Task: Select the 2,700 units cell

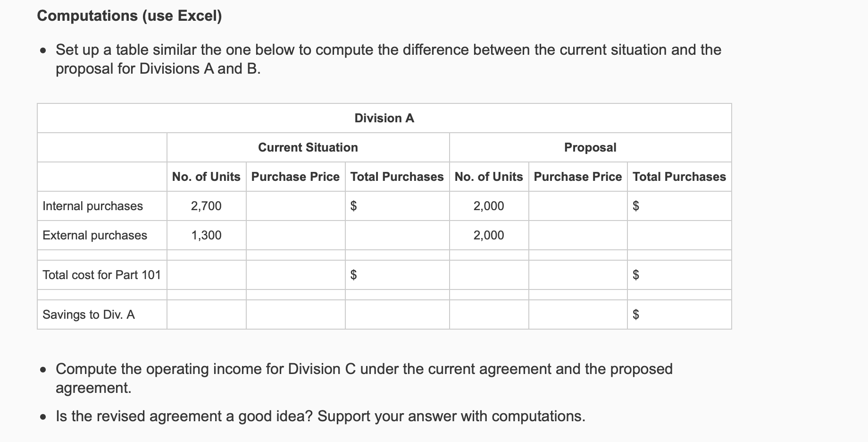Action: [206, 206]
